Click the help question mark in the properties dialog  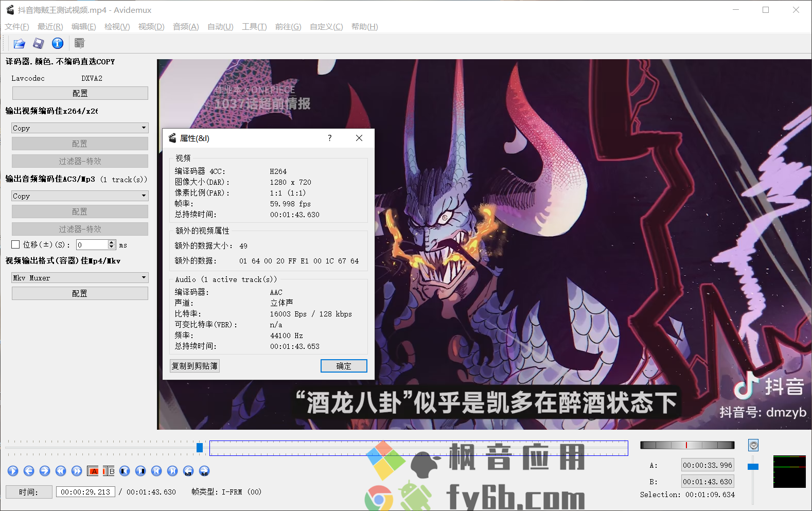click(329, 138)
